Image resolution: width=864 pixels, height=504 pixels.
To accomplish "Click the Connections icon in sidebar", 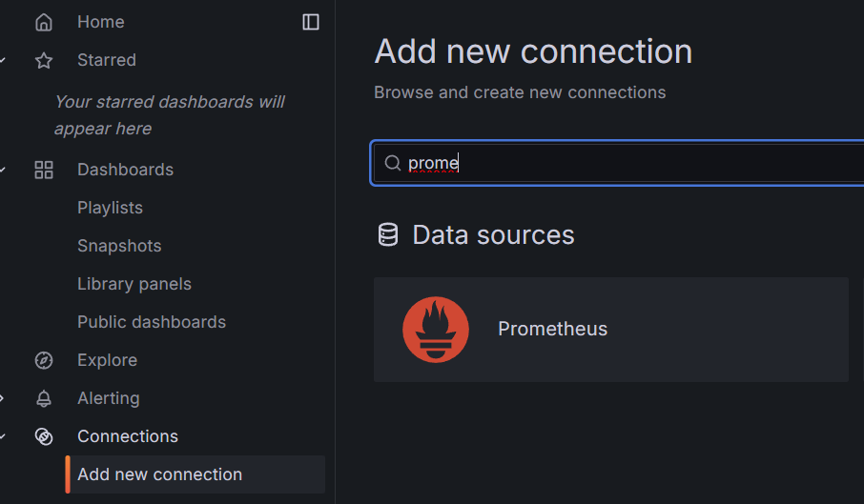I will coord(44,436).
